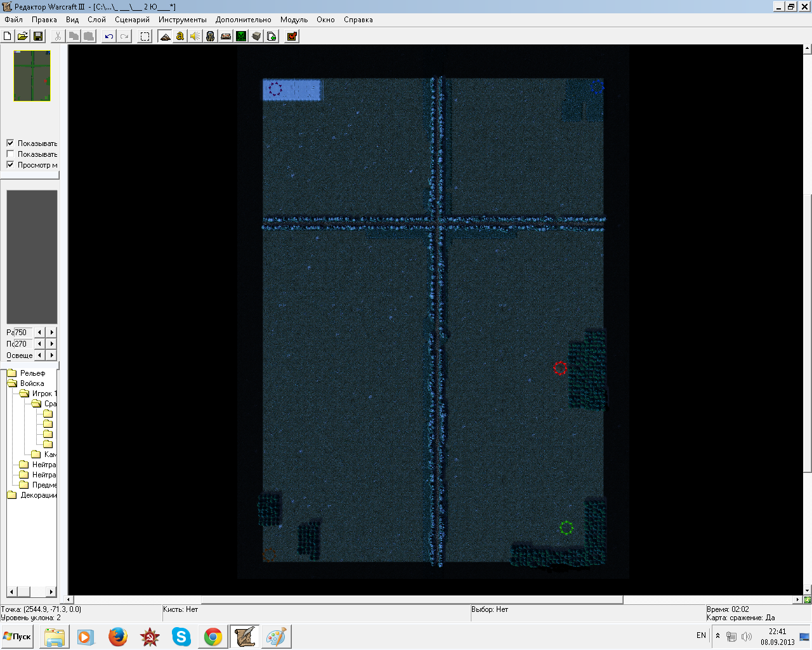Expand the 'Декорации' folder in the tree
This screenshot has height=650, width=812.
click(12, 495)
